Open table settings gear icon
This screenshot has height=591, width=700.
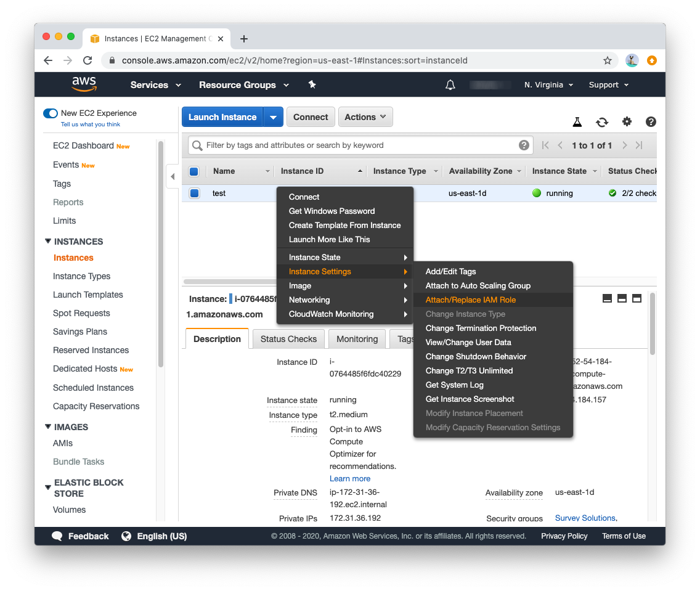point(627,121)
